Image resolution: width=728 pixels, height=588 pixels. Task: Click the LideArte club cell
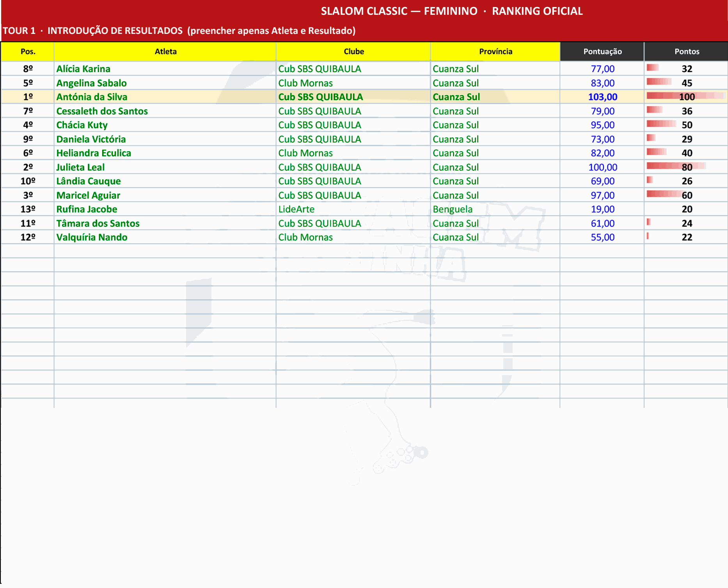click(x=353, y=209)
